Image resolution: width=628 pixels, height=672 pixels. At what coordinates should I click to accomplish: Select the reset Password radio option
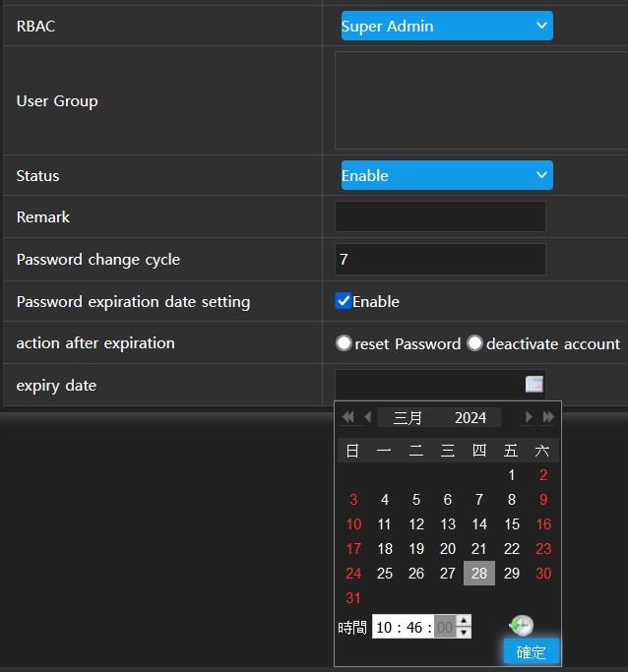pos(344,343)
